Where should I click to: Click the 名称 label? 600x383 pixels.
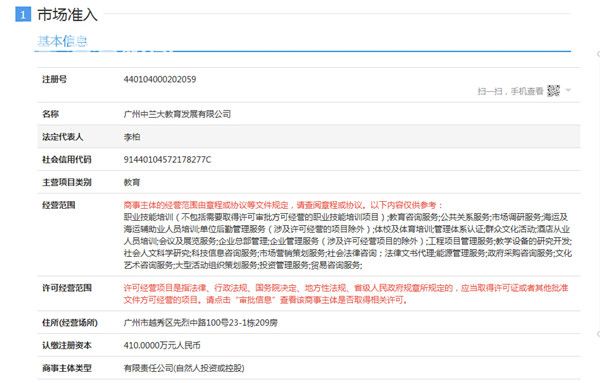click(51, 114)
